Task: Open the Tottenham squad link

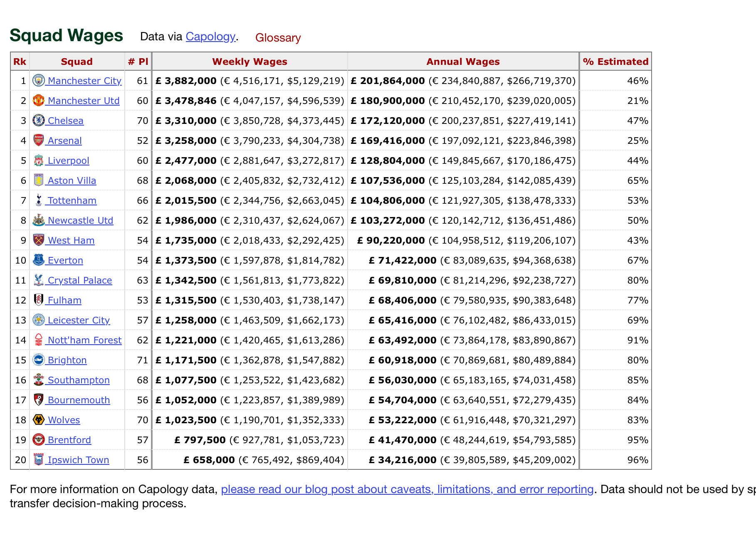Action: pyautogui.click(x=72, y=200)
